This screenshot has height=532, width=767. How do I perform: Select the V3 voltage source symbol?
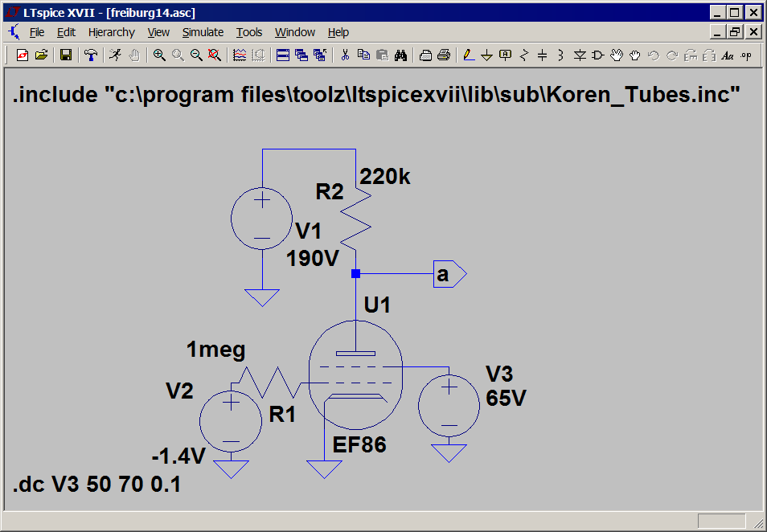449,406
